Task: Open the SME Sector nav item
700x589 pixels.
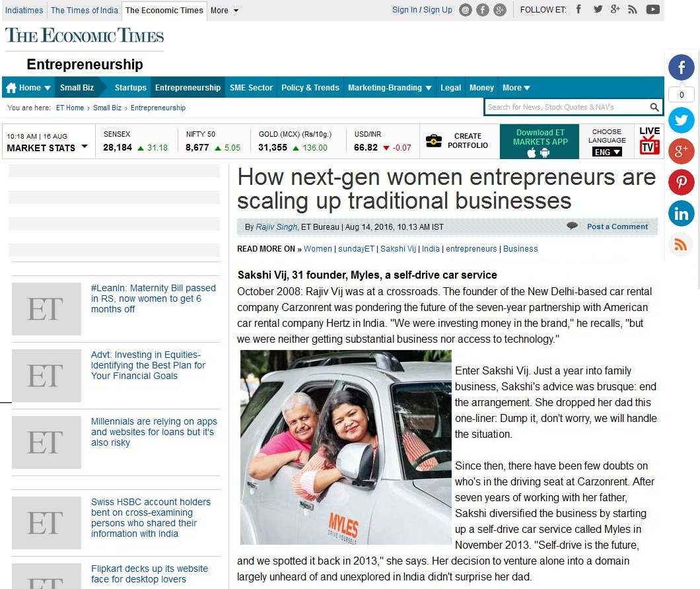Action: 251,88
